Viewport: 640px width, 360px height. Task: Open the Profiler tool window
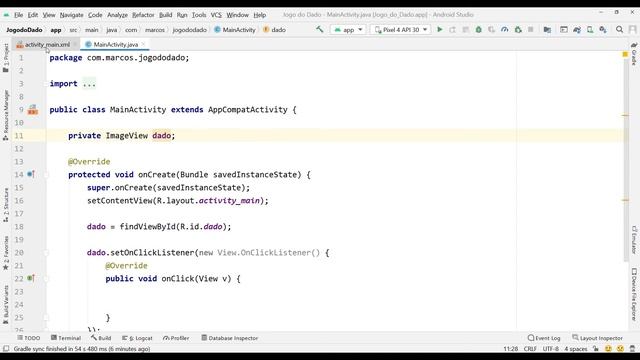pyautogui.click(x=176, y=338)
